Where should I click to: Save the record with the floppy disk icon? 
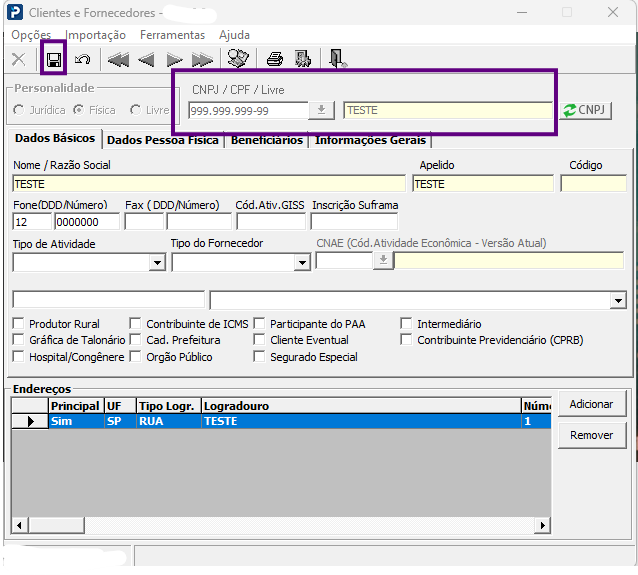54,60
